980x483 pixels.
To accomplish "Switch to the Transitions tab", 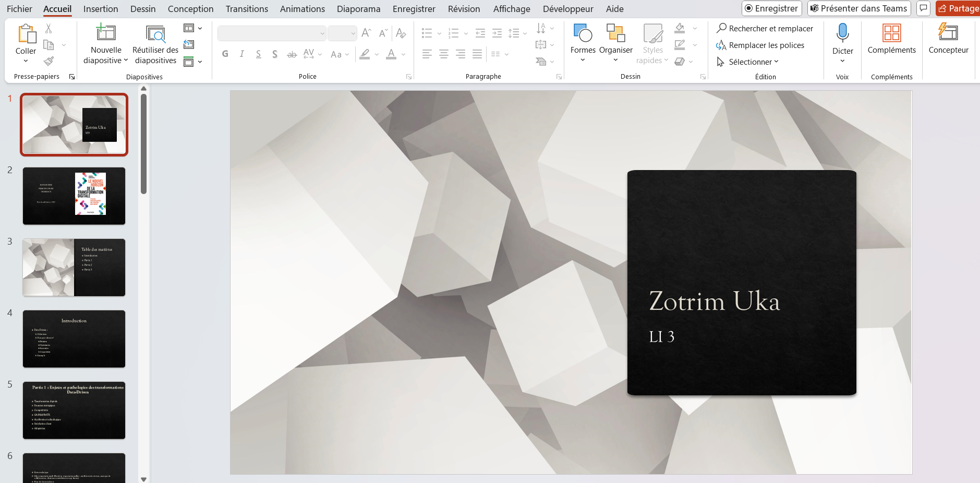I will click(x=247, y=9).
